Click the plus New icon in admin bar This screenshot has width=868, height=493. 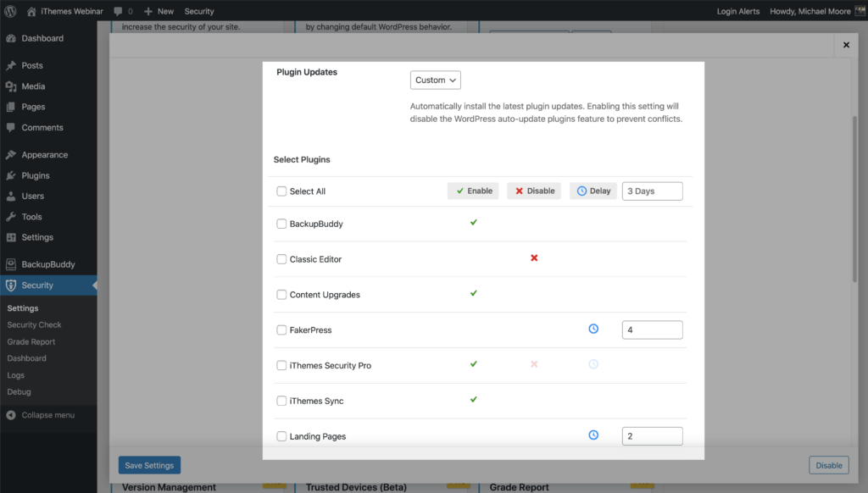point(147,11)
